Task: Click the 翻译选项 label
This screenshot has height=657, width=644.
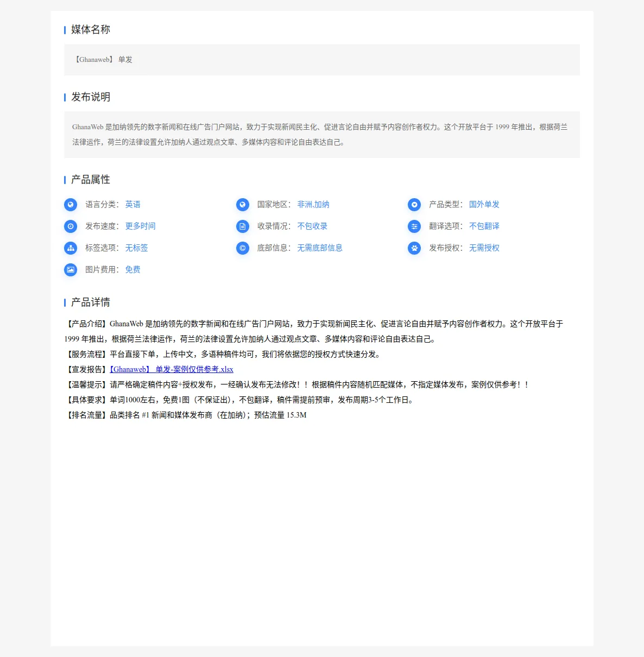Action: 446,226
